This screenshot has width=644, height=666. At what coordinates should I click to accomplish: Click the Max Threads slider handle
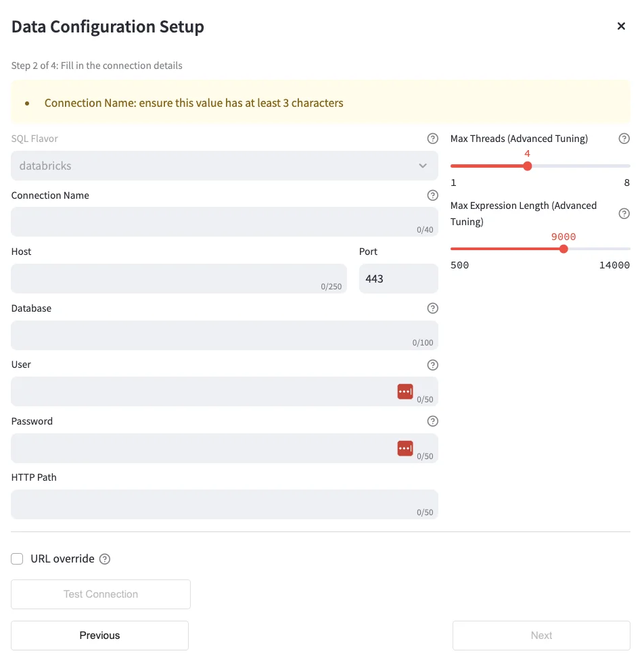point(528,166)
